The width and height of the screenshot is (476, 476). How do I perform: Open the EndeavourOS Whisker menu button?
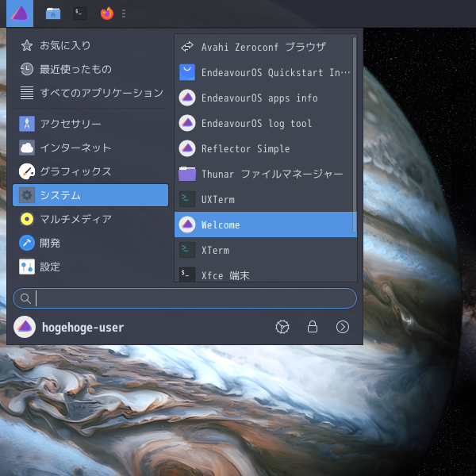tap(20, 13)
